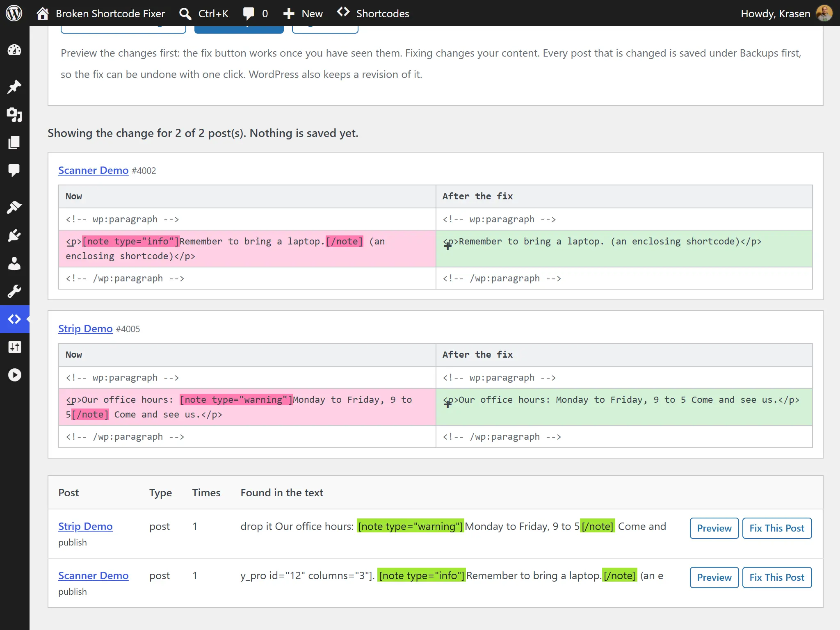The height and width of the screenshot is (630, 840).
Task: Open the Media sidebar icon
Action: click(x=14, y=115)
